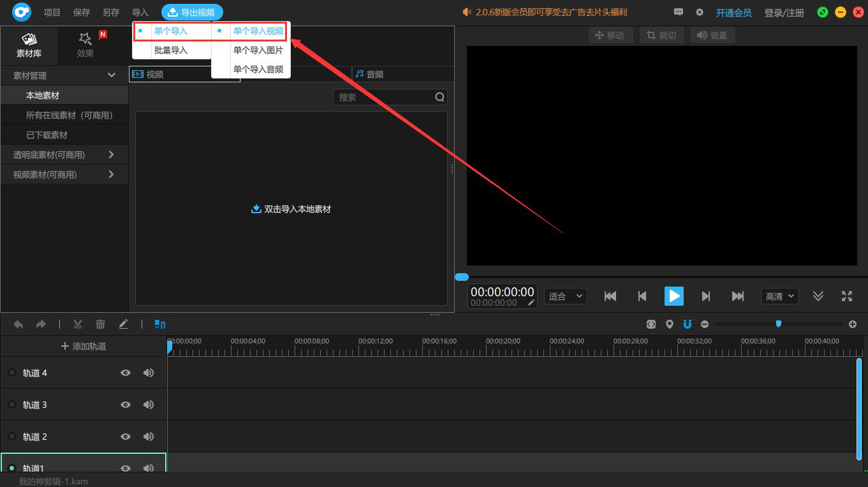The width and height of the screenshot is (868, 487).
Task: Open the 适合 zoom fit dropdown
Action: coord(565,296)
